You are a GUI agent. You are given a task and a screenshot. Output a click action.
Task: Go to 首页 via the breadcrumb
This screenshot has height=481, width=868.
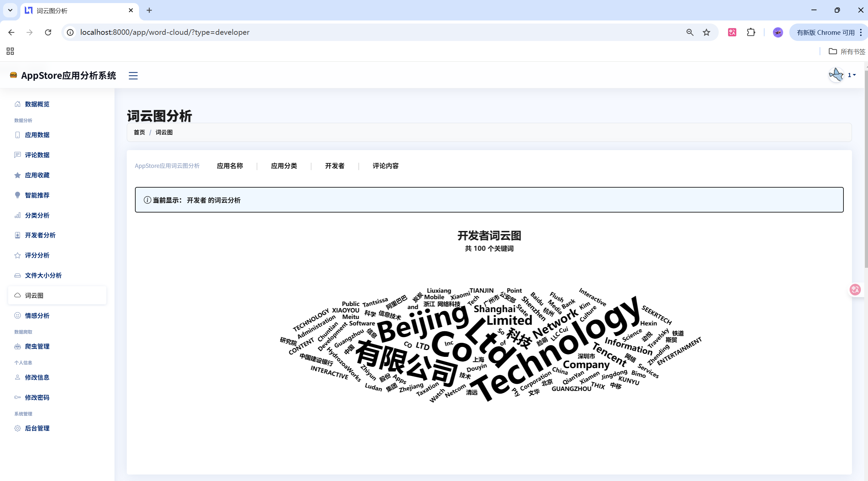[139, 132]
